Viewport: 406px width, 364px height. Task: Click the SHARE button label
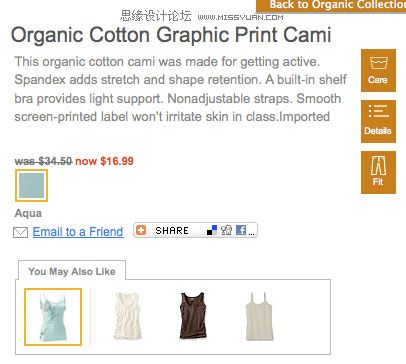pyautogui.click(x=172, y=231)
